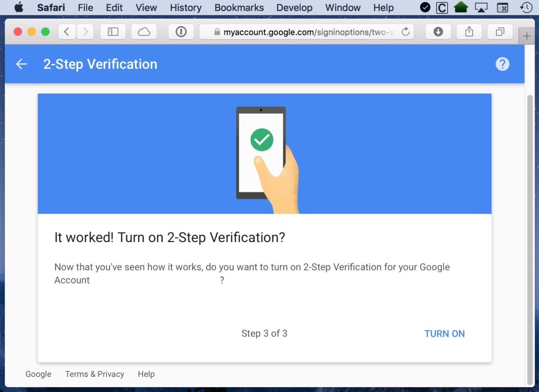Go back with Safari's back chevron

tap(67, 32)
